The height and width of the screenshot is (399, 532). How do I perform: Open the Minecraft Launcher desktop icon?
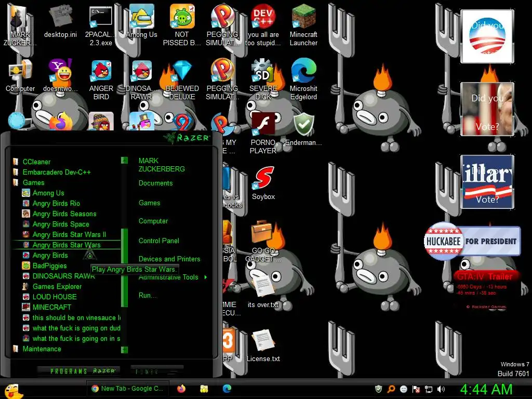pyautogui.click(x=303, y=24)
